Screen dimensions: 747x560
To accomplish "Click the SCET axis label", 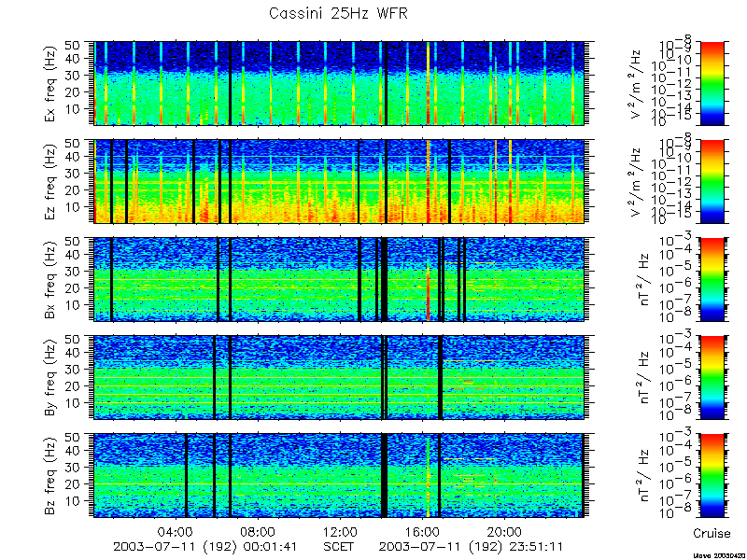I will pyautogui.click(x=339, y=547).
